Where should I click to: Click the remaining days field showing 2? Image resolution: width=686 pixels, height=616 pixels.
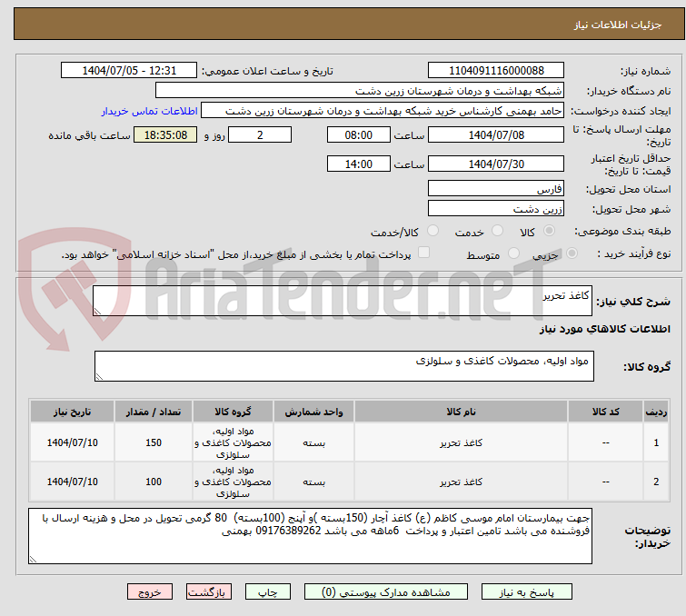[260, 134]
